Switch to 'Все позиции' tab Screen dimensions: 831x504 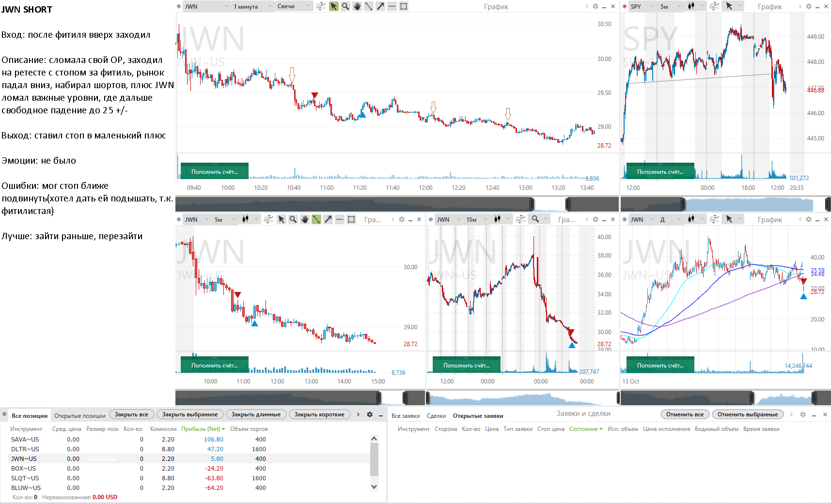[30, 415]
